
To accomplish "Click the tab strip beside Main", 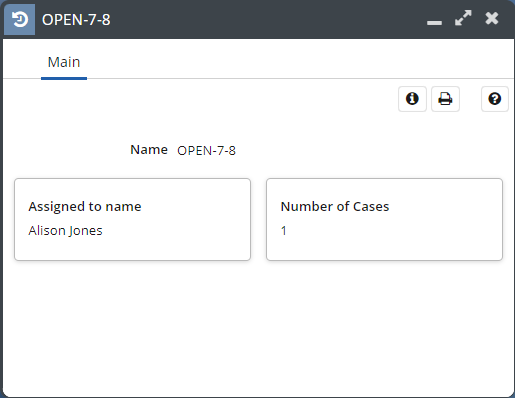I will point(300,62).
